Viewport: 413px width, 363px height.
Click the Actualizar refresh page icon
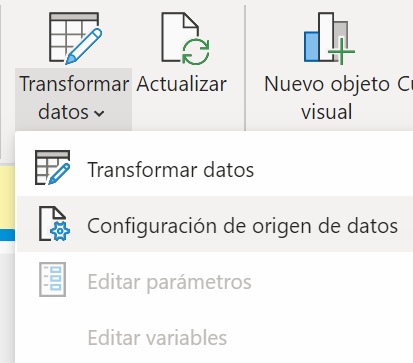pos(185,38)
